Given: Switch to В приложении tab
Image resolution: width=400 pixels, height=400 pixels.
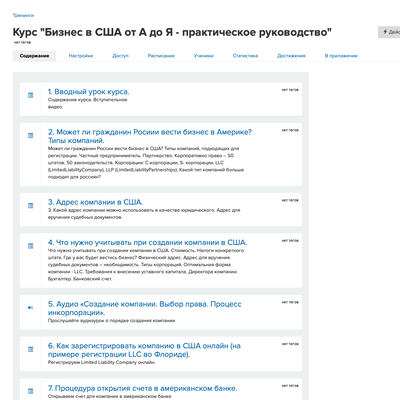Looking at the screenshot, I should 341,56.
